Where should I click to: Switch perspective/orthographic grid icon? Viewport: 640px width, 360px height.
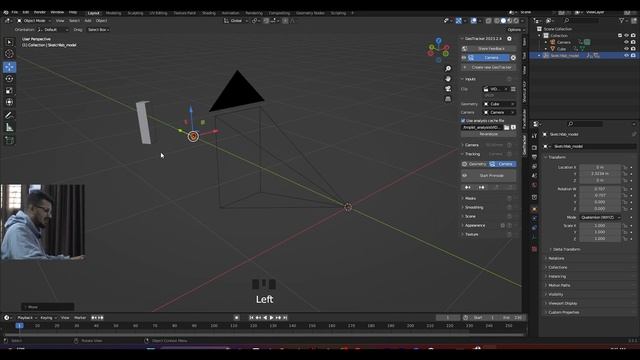(x=448, y=99)
